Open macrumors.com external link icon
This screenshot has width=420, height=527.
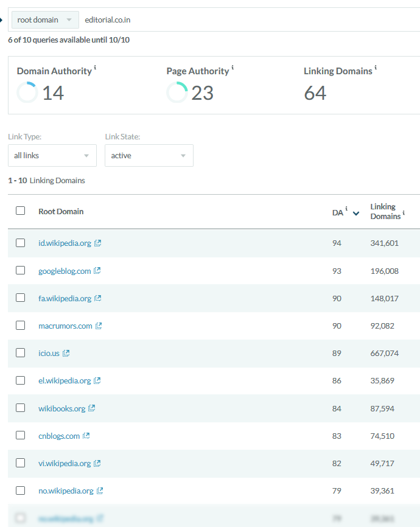click(99, 326)
